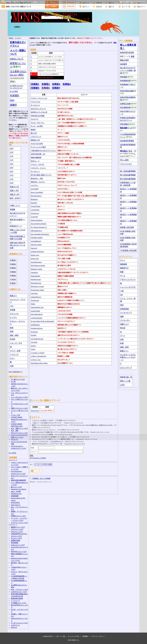Open 殿堂入り category in sidebar
The height and width of the screenshot is (644, 147).
(x=14, y=296)
